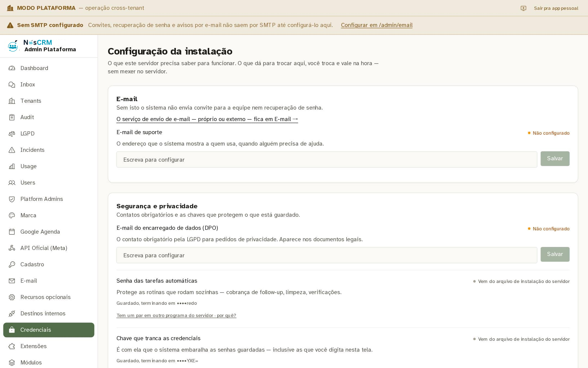Viewport: 588px width, 368px height.
Task: Open the 'O serviço de envio de e-mail' link
Action: 207,119
